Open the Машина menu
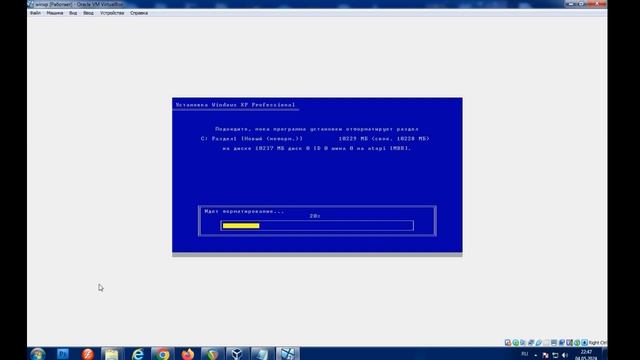640x360 pixels. (55, 13)
